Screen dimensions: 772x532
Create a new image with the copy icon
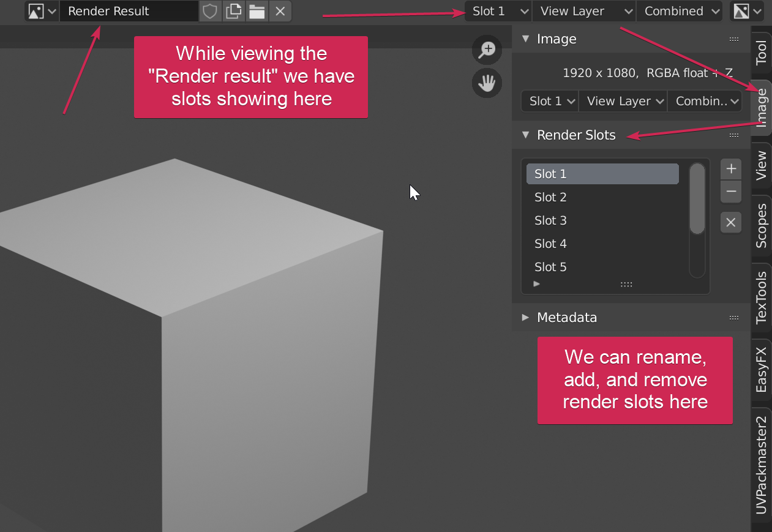tap(233, 11)
